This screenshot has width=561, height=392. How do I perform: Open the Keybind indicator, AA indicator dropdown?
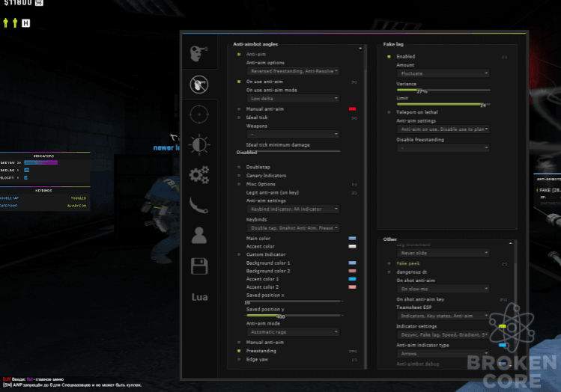293,209
